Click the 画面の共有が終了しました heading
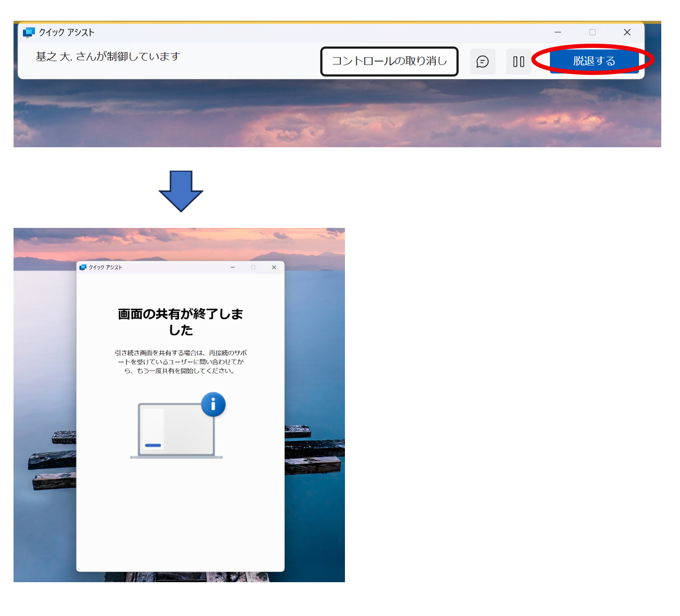The image size is (680, 616). (180, 322)
